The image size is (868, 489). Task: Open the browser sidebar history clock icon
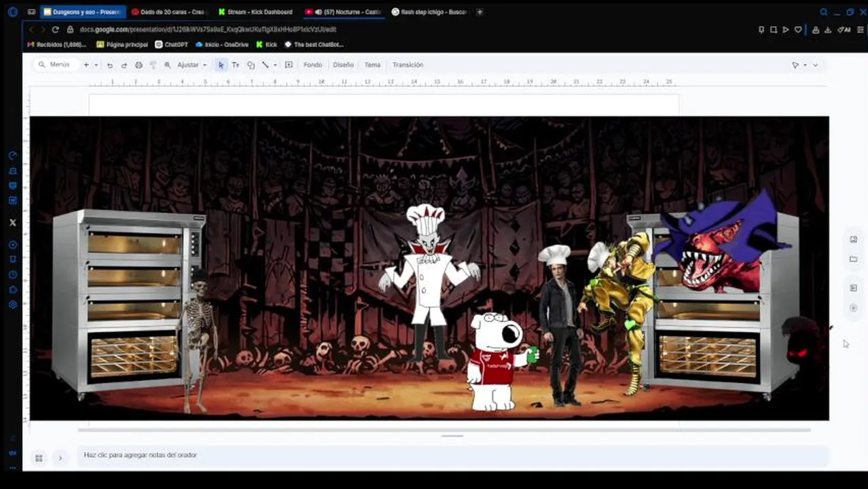[x=12, y=274]
